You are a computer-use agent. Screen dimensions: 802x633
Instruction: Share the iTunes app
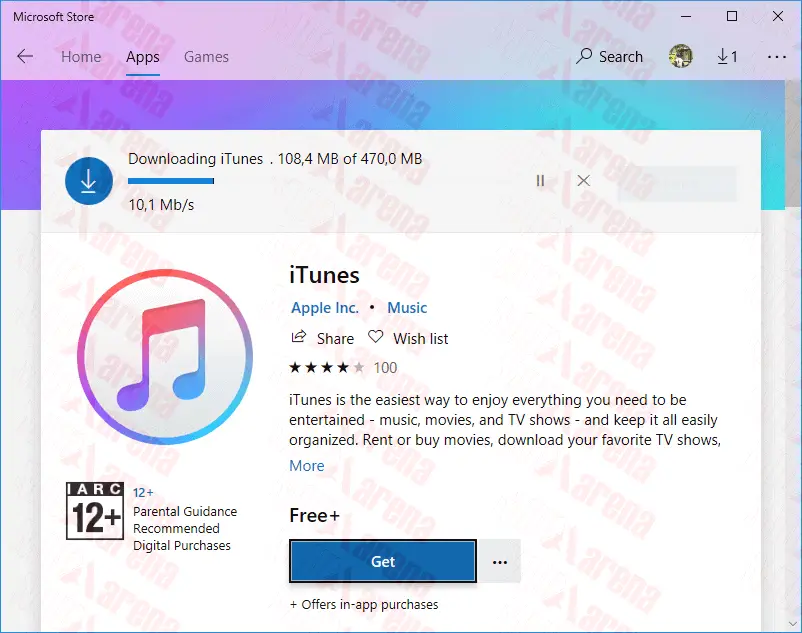322,338
